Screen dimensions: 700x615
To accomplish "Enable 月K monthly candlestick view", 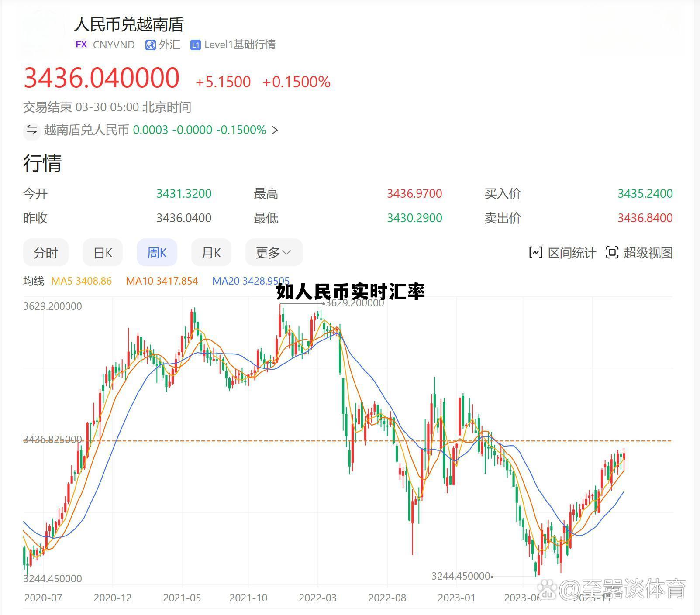I will coord(211,252).
